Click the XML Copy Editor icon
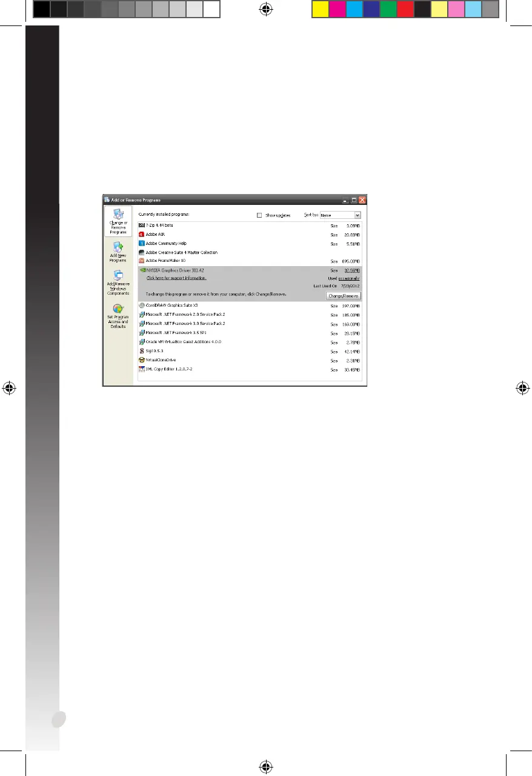The height and width of the screenshot is (776, 532). click(x=142, y=369)
